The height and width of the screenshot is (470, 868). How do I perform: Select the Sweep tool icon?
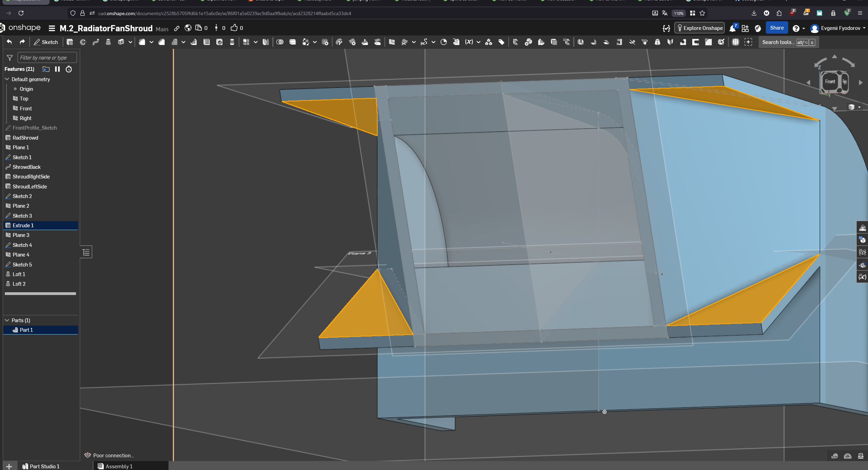click(96, 42)
